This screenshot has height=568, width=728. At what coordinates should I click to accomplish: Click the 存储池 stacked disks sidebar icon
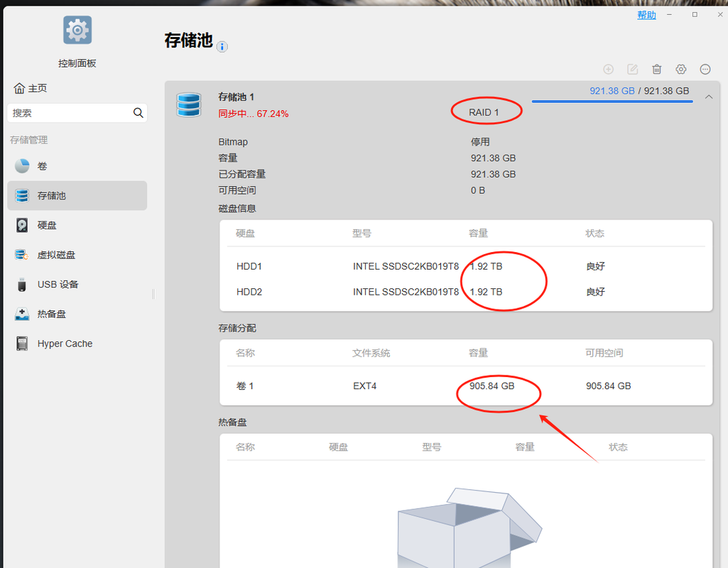coord(22,195)
